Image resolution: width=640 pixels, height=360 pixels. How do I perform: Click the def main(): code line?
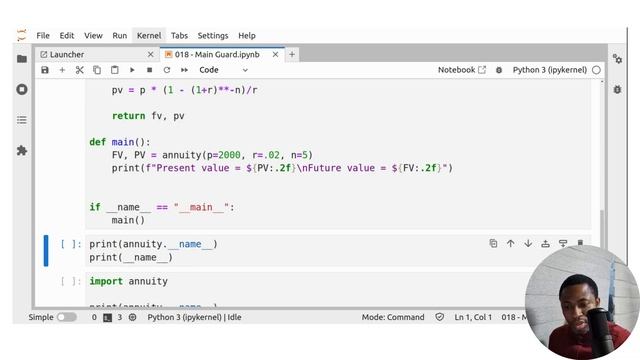pos(120,142)
